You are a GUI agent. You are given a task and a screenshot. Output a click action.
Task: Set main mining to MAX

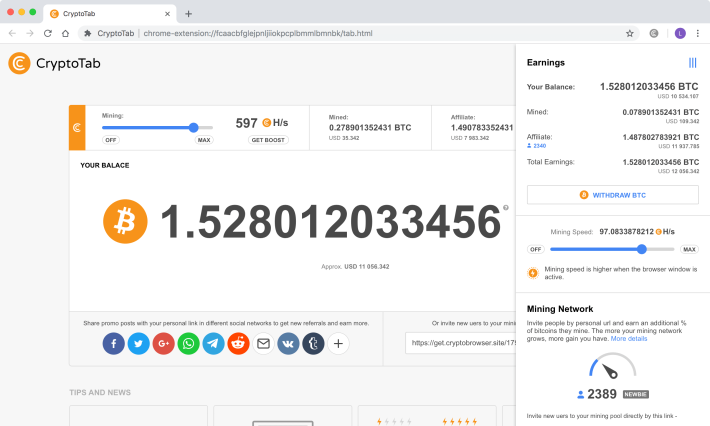(204, 140)
